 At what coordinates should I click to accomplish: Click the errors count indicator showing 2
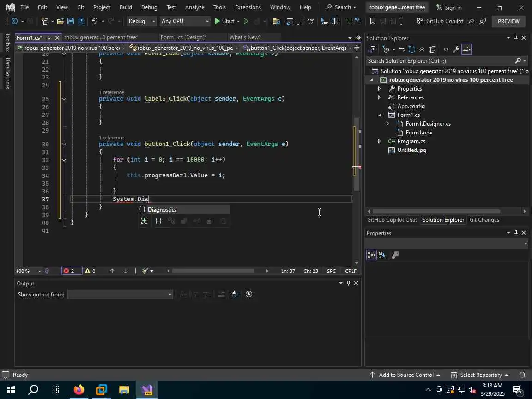click(72, 271)
